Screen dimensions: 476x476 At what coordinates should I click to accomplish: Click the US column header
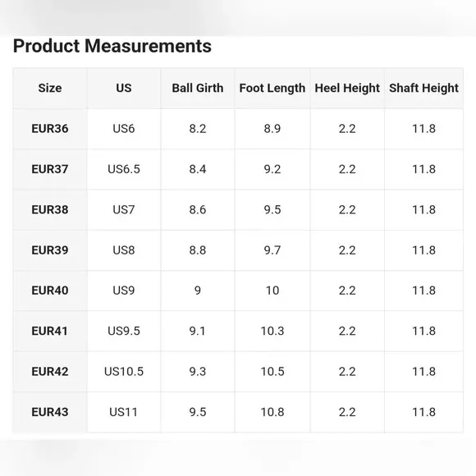[x=124, y=88]
